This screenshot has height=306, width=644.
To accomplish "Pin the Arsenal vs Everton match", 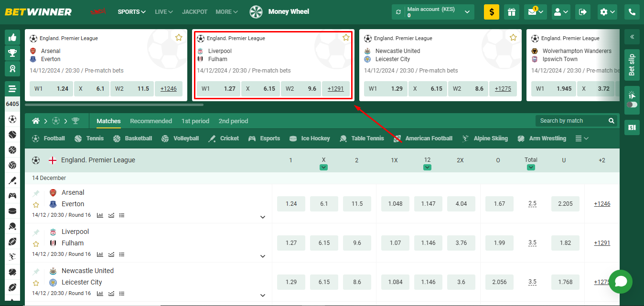I will (x=36, y=193).
